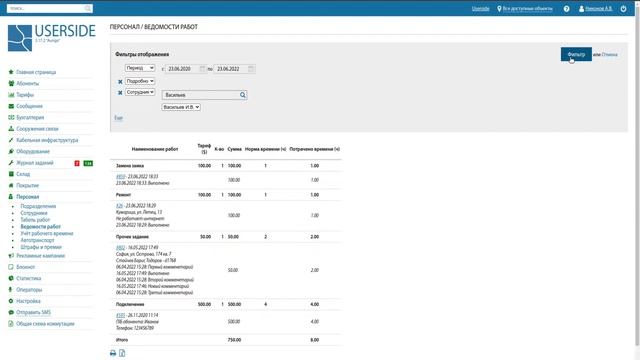Screen dimensions: 640x360
Task: Remove the Подробно filter row
Action: coord(120,82)
